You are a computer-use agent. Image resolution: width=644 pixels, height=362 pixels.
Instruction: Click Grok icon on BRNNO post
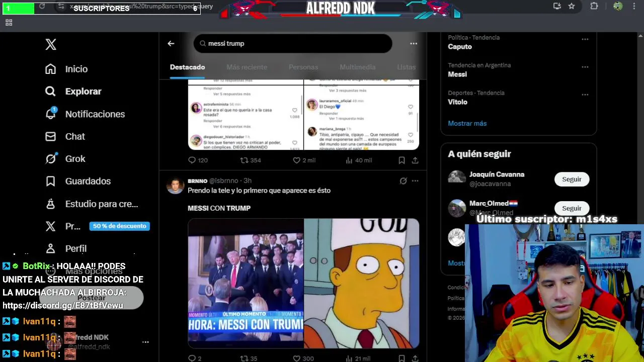(x=403, y=181)
